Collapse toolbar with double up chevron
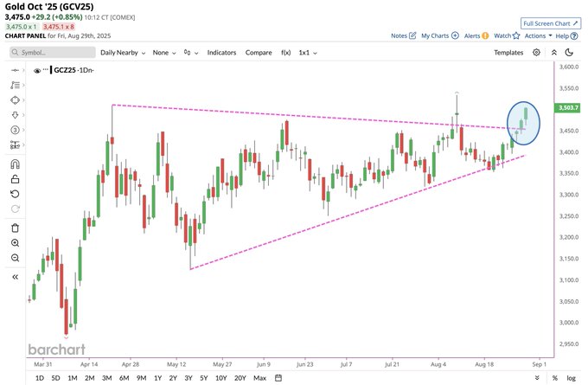 tap(554, 53)
